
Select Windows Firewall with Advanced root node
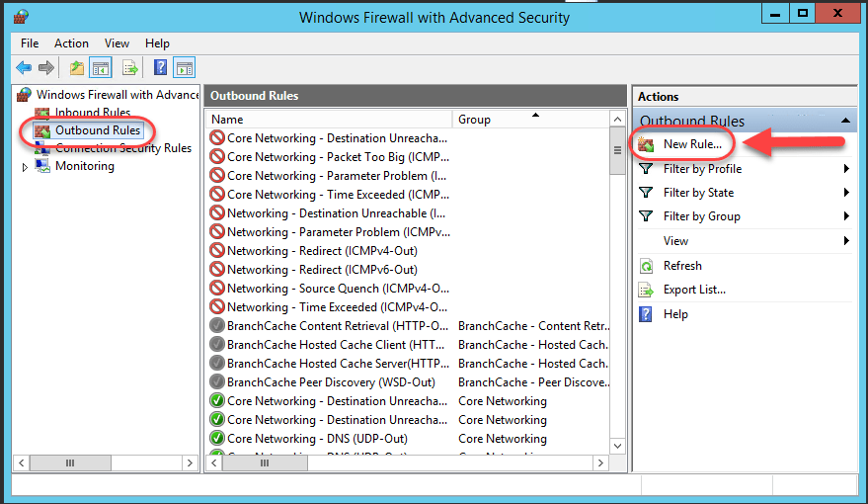118,95
